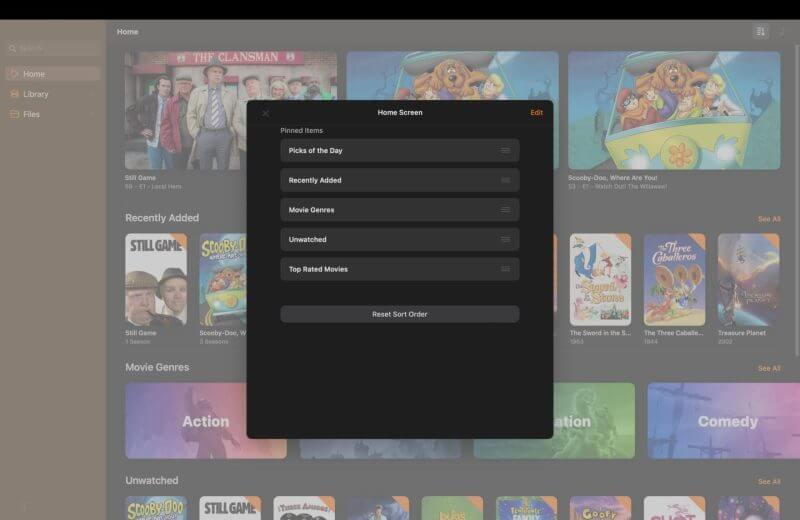Click the Files folder icon
This screenshot has height=520, width=800.
[14, 114]
